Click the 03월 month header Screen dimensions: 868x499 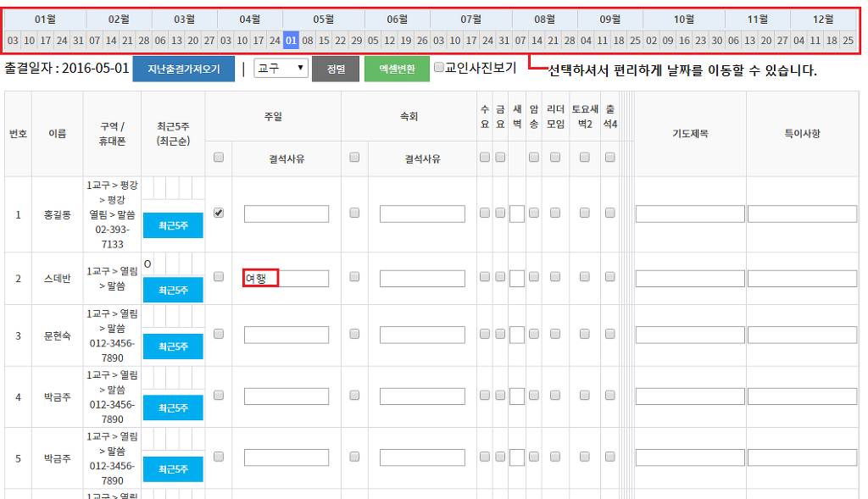point(184,19)
